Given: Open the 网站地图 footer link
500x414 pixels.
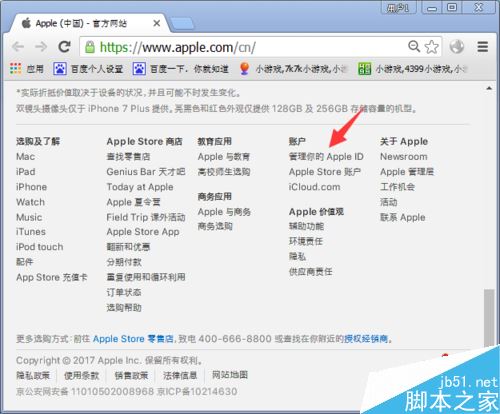Looking at the screenshot, I should [x=230, y=375].
